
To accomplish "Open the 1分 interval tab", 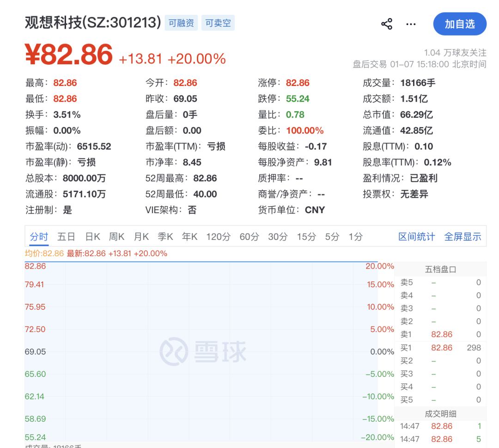I will [355, 237].
